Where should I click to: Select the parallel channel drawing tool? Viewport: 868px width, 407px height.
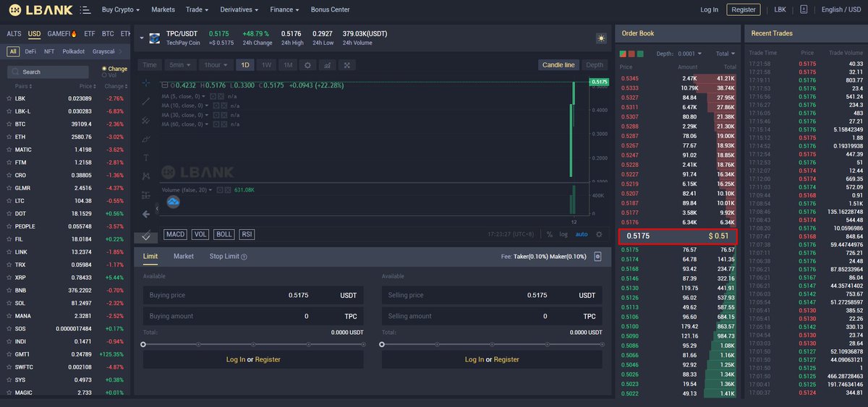click(146, 120)
